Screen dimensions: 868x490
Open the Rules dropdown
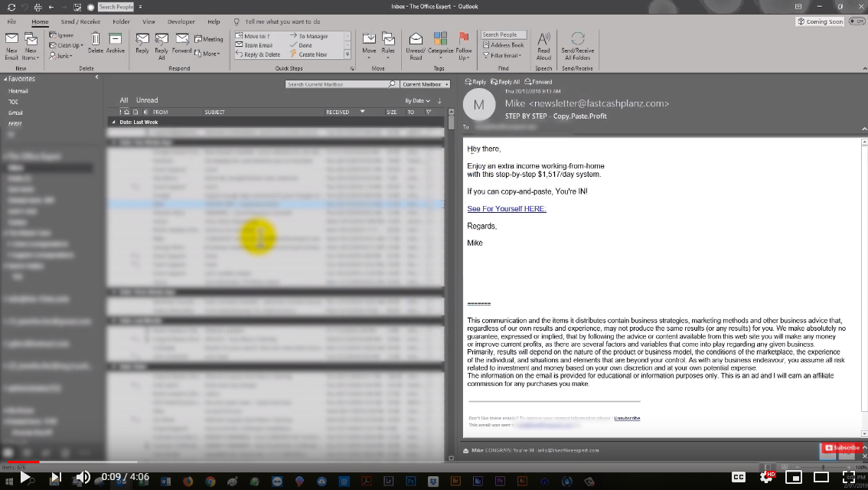(x=388, y=46)
